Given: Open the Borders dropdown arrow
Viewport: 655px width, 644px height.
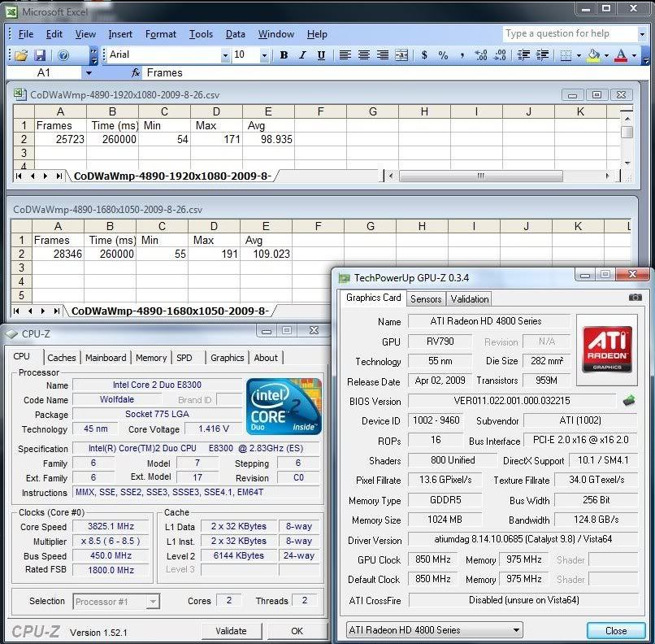Looking at the screenshot, I should pyautogui.click(x=579, y=55).
